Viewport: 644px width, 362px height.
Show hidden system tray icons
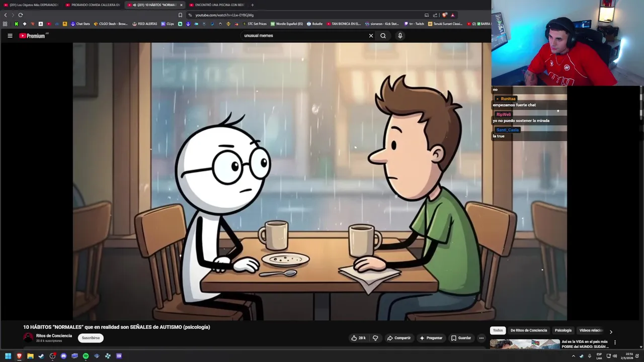click(x=573, y=356)
